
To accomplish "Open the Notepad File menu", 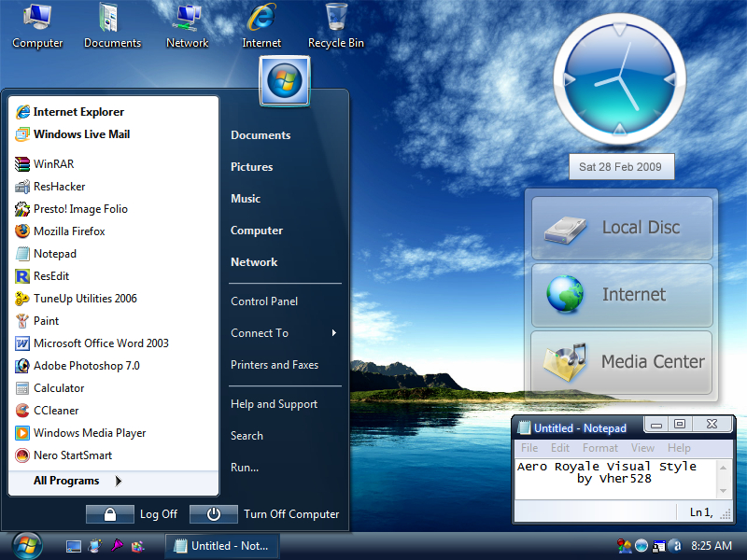I will pos(529,448).
